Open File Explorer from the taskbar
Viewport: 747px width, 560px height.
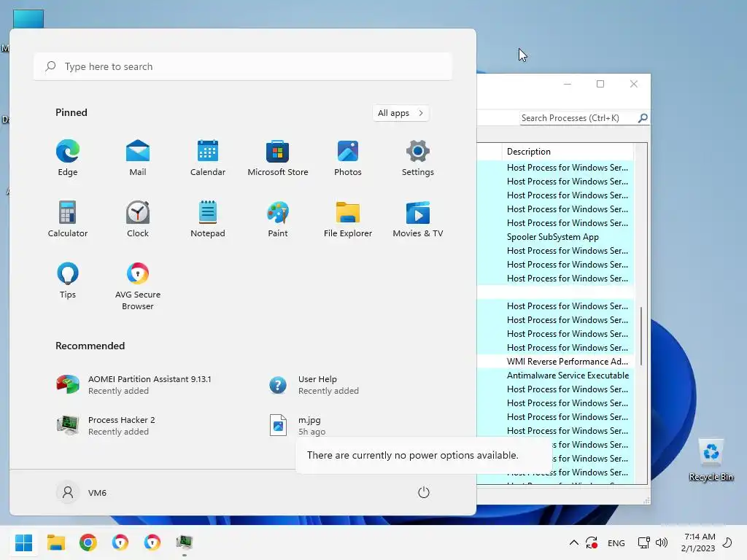coord(55,542)
